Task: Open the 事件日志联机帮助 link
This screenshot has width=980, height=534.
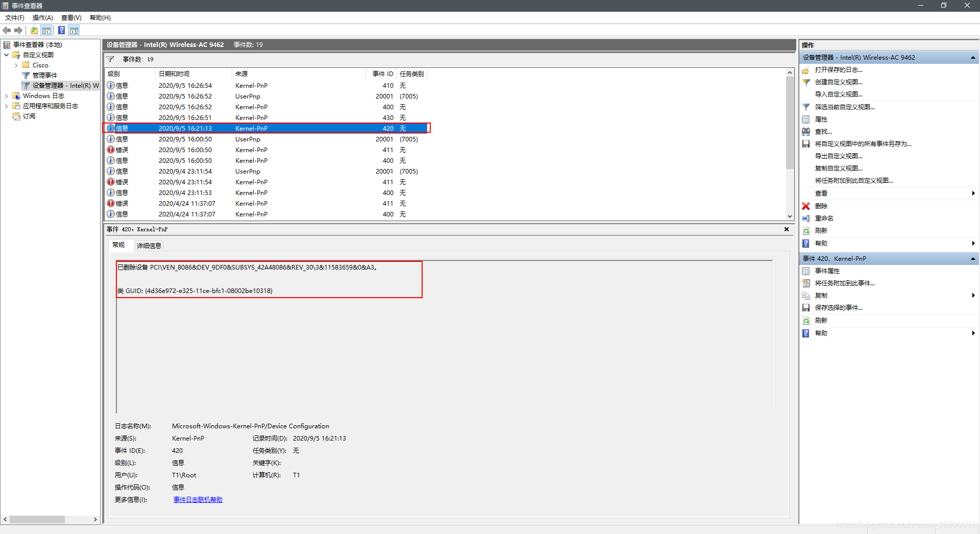Action: [x=198, y=500]
